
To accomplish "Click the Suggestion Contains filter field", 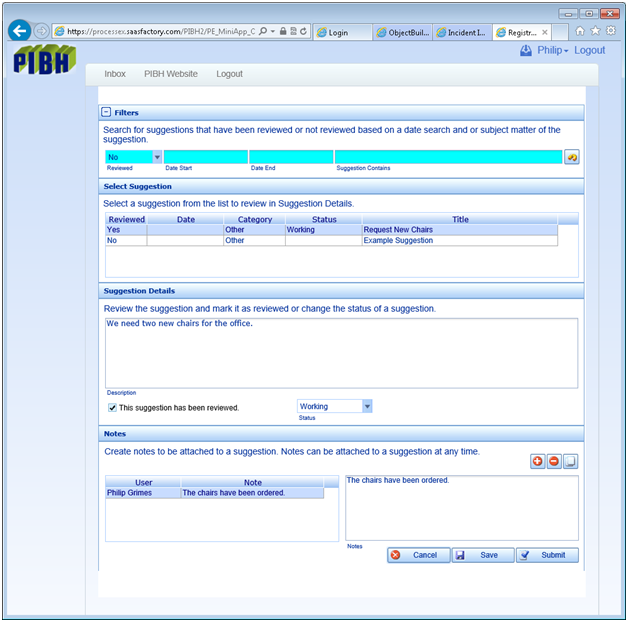I will click(x=449, y=157).
